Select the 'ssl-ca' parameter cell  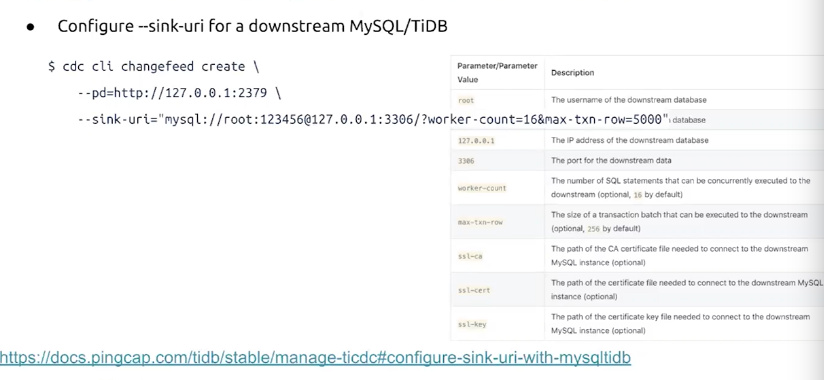click(470, 256)
